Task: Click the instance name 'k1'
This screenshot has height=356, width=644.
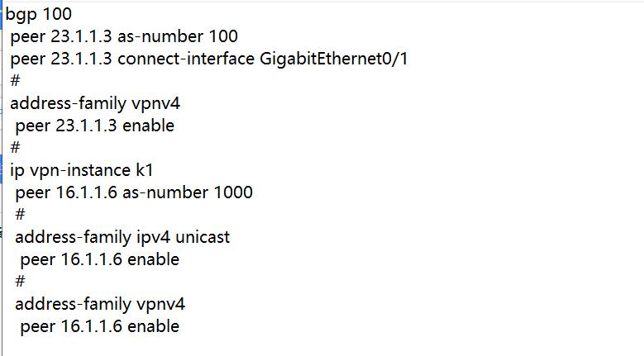Action: pos(145,170)
